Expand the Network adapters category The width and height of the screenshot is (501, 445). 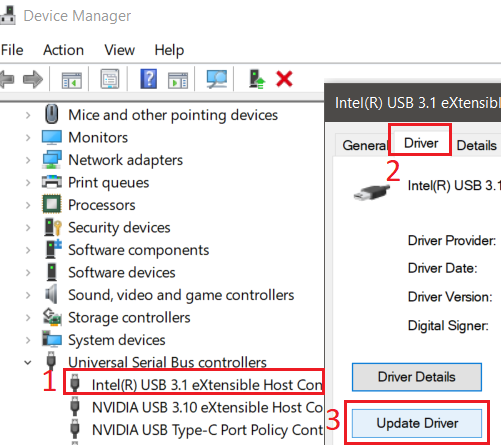(x=28, y=160)
